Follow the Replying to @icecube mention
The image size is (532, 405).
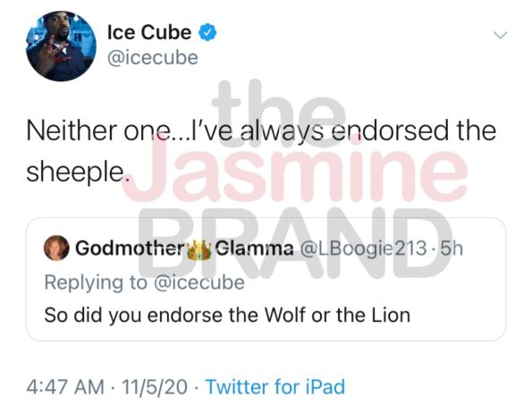pyautogui.click(x=199, y=283)
